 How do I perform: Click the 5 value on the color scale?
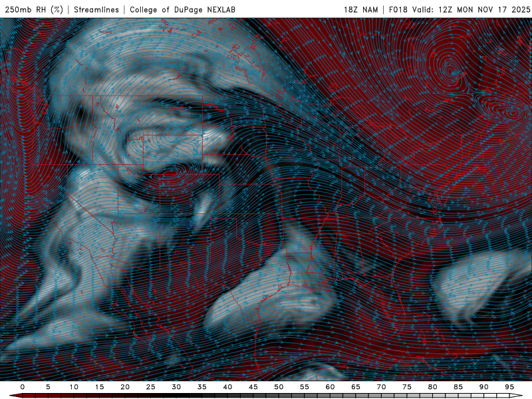click(48, 387)
